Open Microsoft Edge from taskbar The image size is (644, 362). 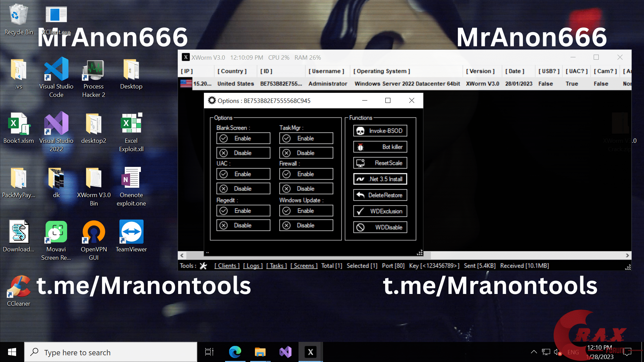coord(235,352)
